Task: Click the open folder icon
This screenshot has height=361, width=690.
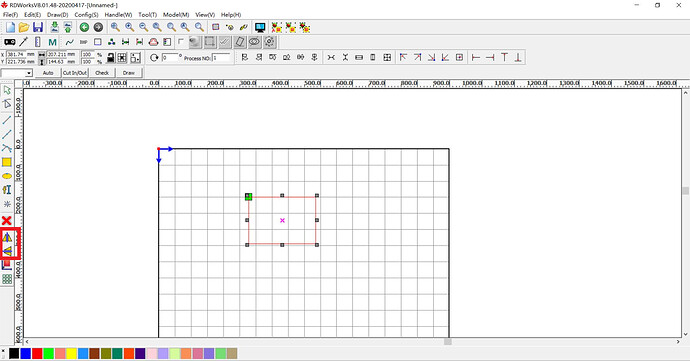Action: click(24, 27)
